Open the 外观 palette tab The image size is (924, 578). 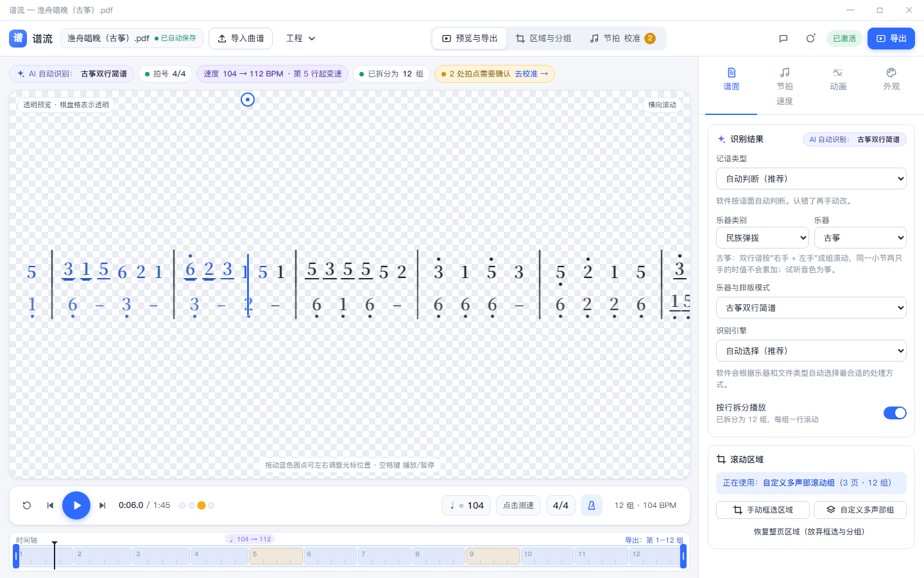click(x=891, y=80)
